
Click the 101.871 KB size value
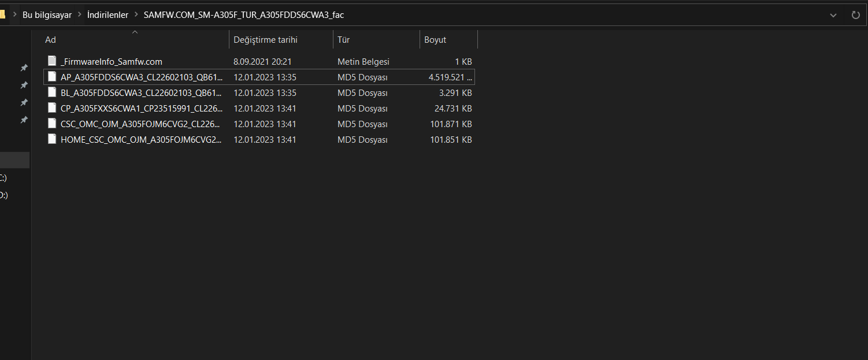point(451,124)
